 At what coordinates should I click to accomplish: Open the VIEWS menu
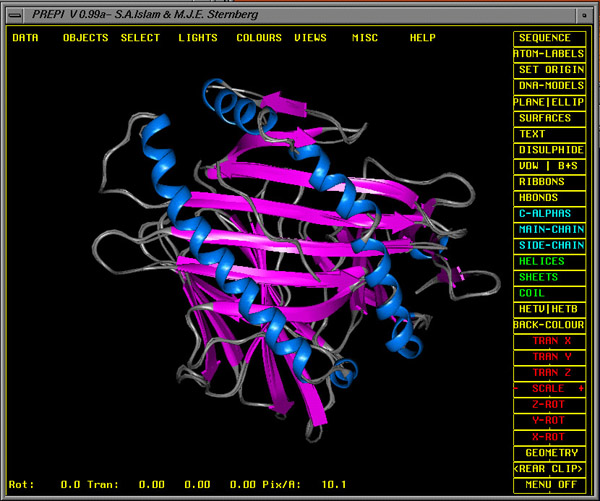coord(310,38)
